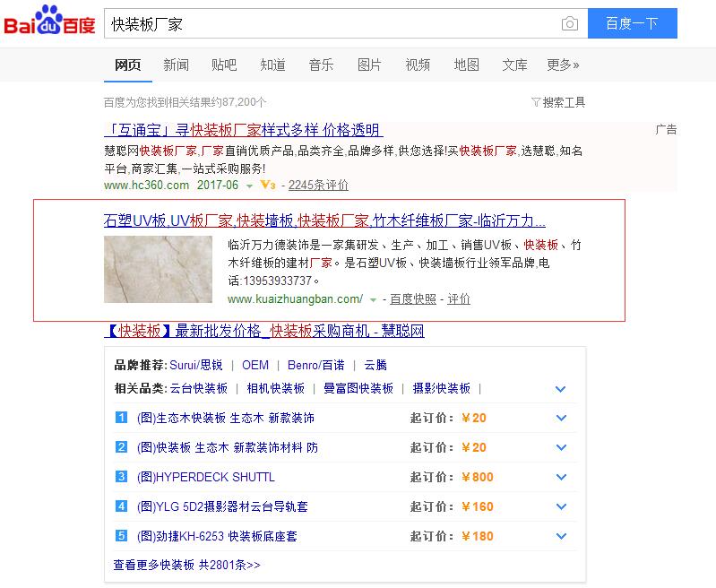Click the Baidu logo
Image resolution: width=716 pixels, height=588 pixels.
(x=49, y=21)
